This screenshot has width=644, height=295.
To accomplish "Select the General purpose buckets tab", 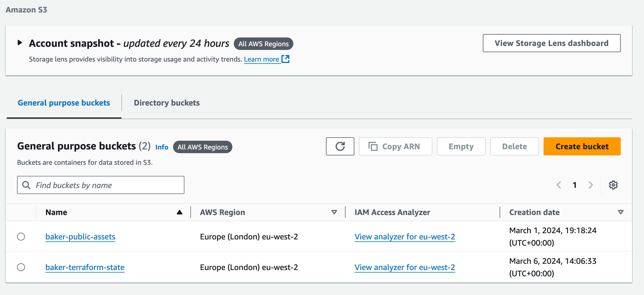I will coord(64,103).
